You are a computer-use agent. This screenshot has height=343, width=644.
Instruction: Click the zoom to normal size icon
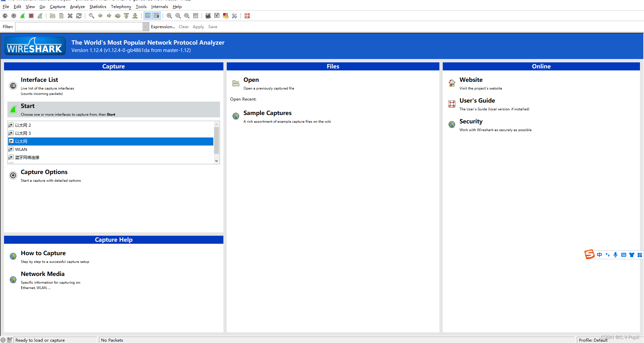tap(187, 16)
